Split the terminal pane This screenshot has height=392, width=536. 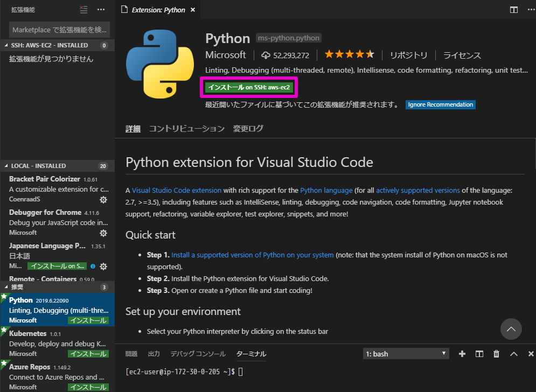479,354
